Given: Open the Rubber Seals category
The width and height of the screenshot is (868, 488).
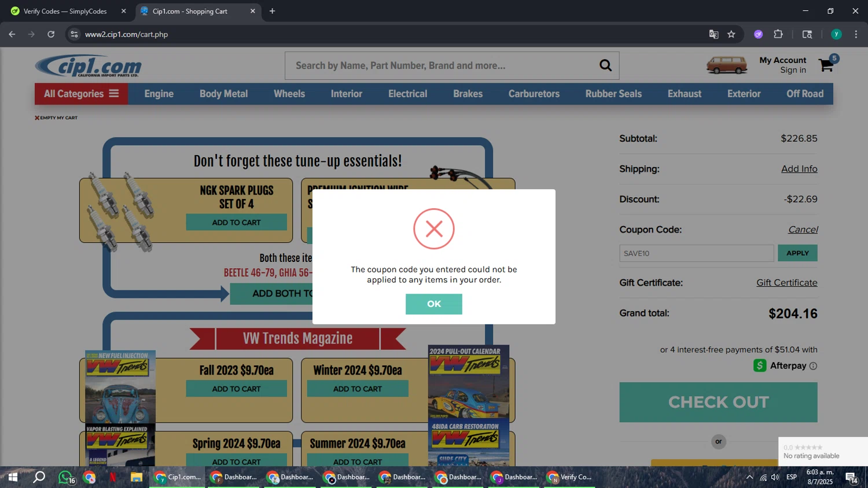Looking at the screenshot, I should point(613,94).
